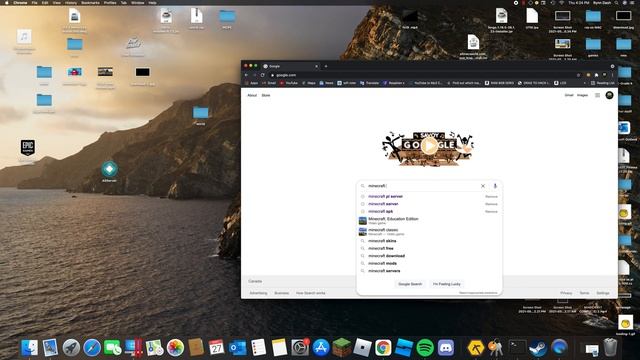The width and height of the screenshot is (640, 360).
Task: Remove minecraft server from history
Action: pyautogui.click(x=491, y=204)
